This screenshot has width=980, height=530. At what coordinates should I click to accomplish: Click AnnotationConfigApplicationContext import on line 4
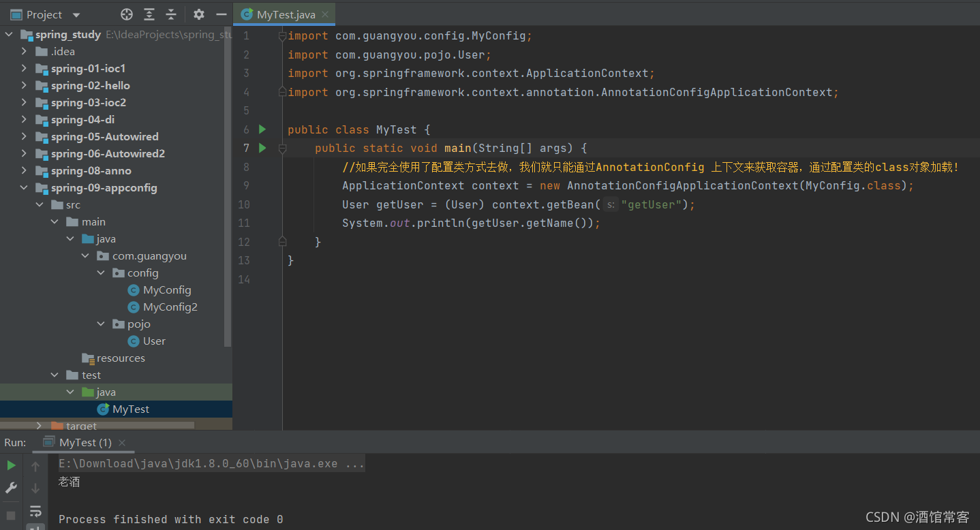[x=716, y=92]
